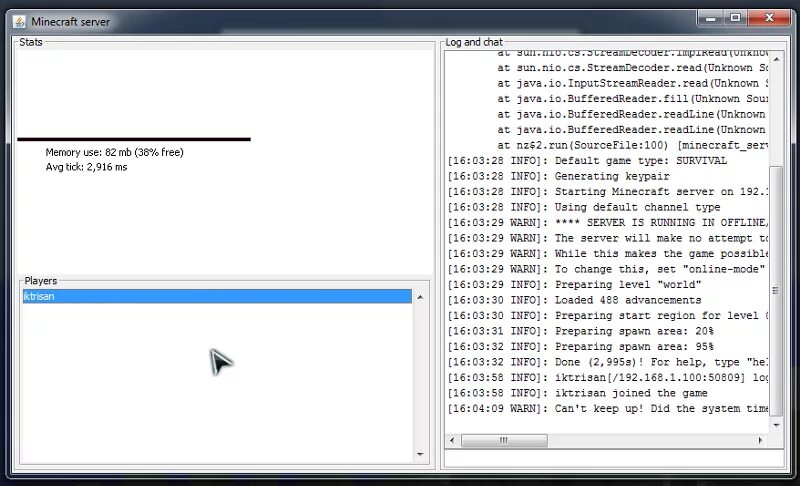Image resolution: width=800 pixels, height=486 pixels.
Task: Click log line "Loaded 488 advancements"
Action: click(x=574, y=300)
